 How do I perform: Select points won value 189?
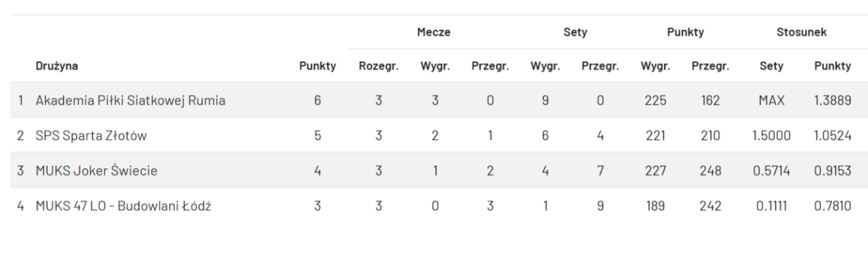coord(655,206)
